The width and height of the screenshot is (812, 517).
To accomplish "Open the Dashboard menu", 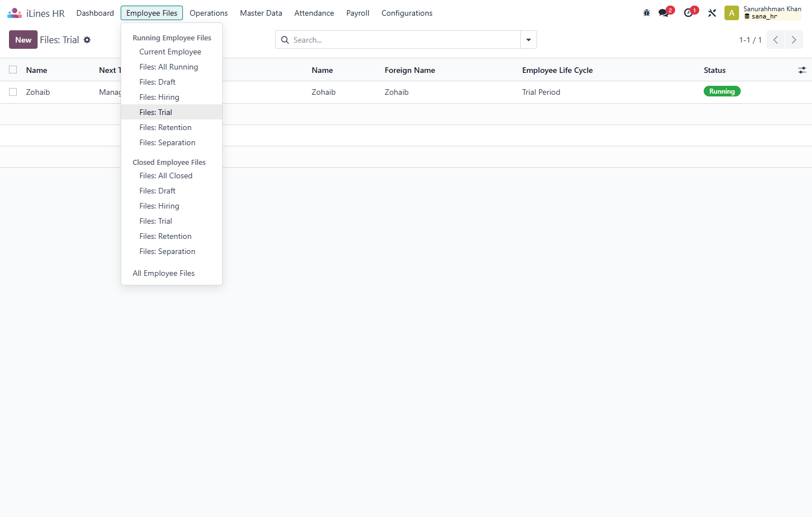I will pyautogui.click(x=95, y=13).
